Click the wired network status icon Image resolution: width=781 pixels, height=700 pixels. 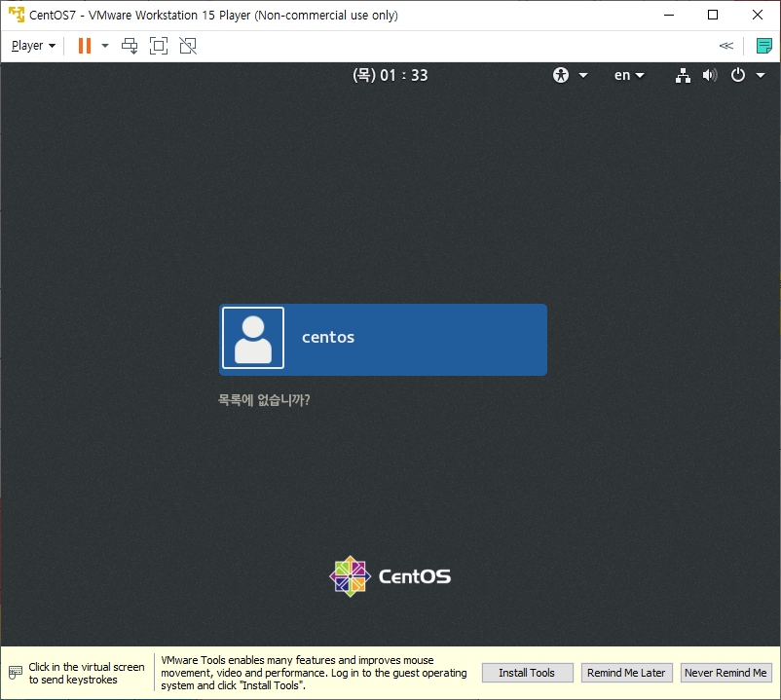(683, 75)
